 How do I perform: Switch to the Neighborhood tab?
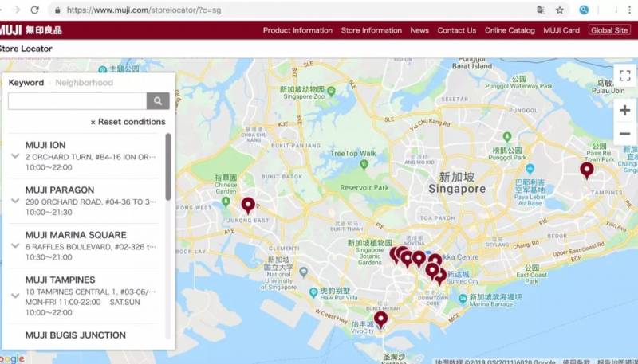85,83
